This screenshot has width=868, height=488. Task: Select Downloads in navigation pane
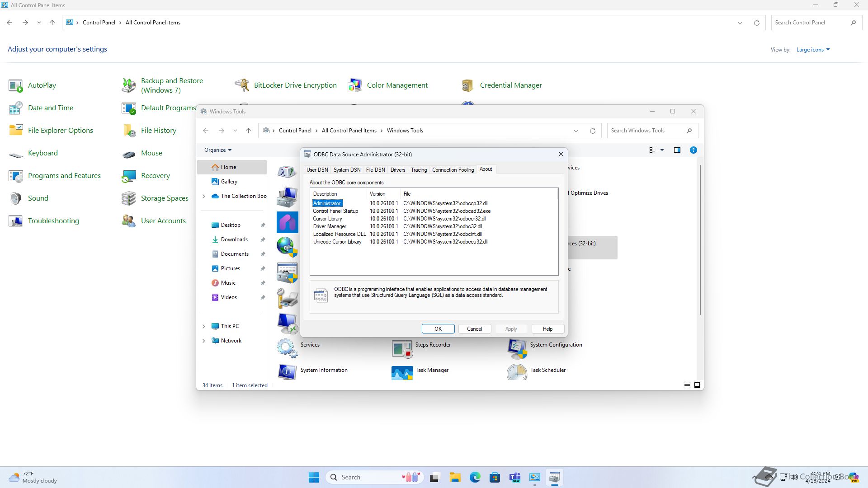coord(232,239)
